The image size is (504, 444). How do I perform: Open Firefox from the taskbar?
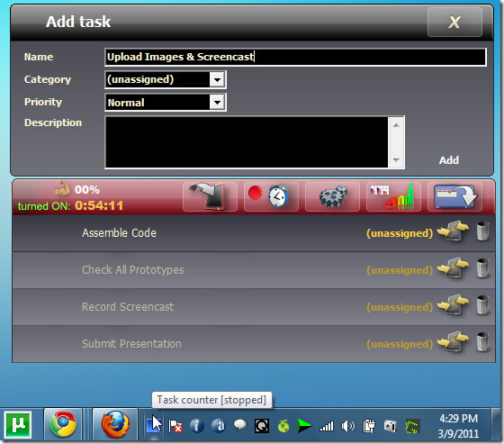[115, 425]
